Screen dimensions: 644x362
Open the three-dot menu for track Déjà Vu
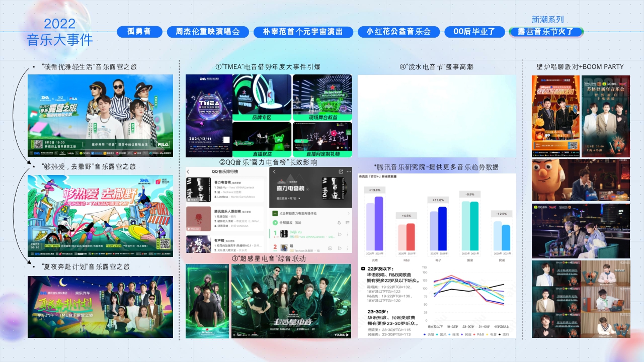click(x=347, y=234)
